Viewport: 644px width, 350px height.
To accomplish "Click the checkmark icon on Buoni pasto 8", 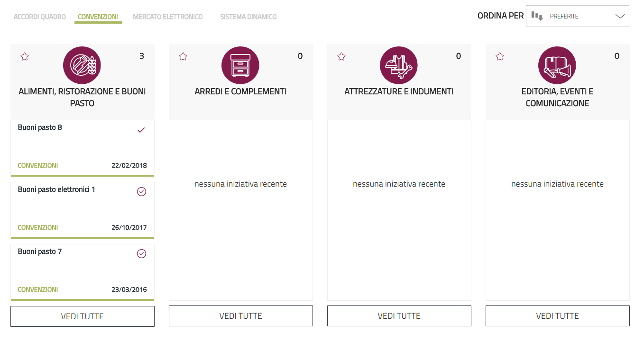I will coord(141,130).
